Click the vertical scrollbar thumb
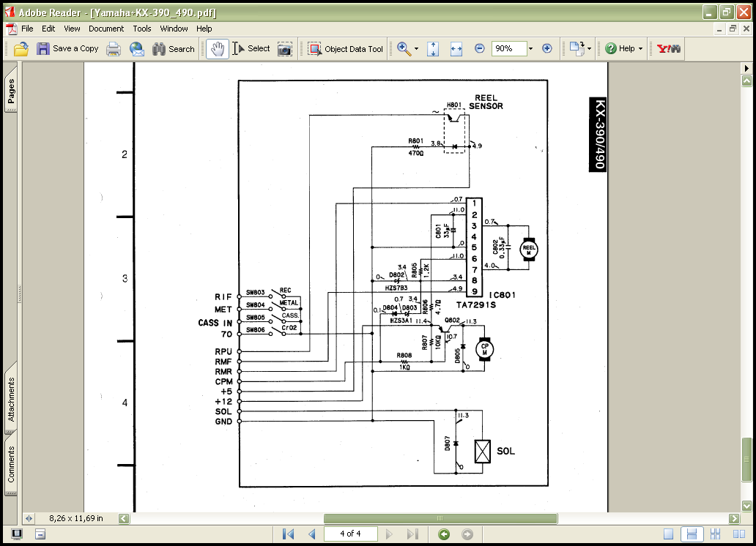The width and height of the screenshot is (756, 546). pos(746,459)
